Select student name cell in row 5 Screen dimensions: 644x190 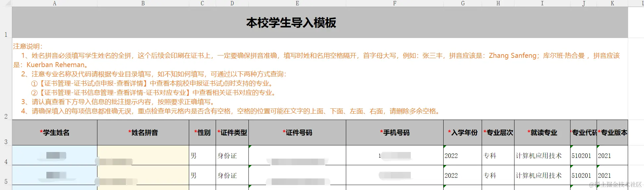click(55, 175)
